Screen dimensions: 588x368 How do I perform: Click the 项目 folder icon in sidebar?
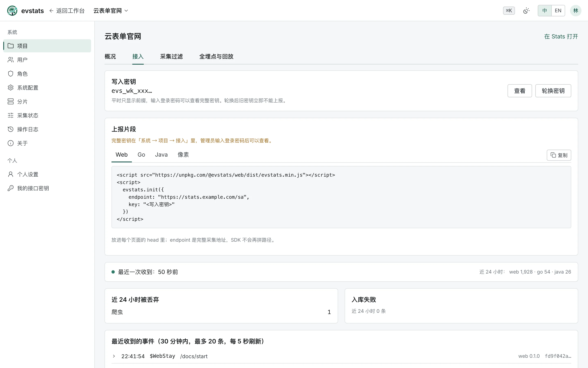10,46
